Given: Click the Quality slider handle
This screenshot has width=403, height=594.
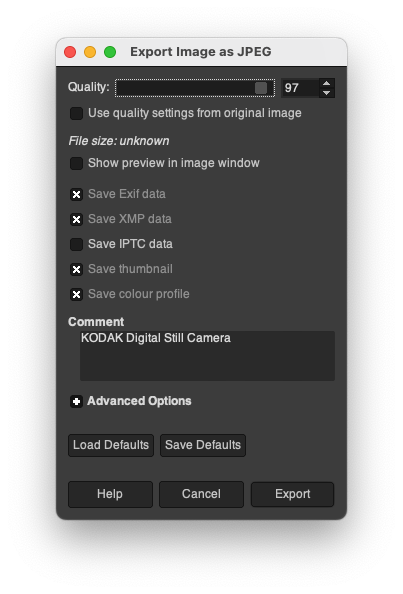Looking at the screenshot, I should (x=261, y=88).
